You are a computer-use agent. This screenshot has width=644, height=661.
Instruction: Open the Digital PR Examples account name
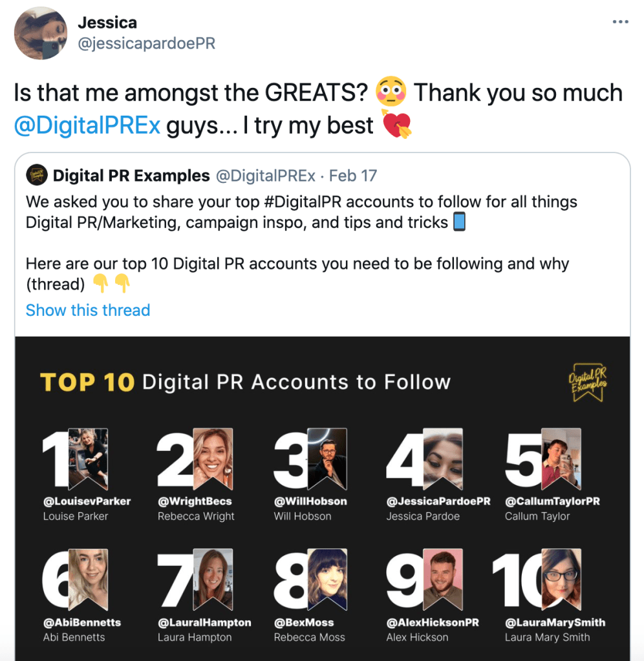coord(131,176)
